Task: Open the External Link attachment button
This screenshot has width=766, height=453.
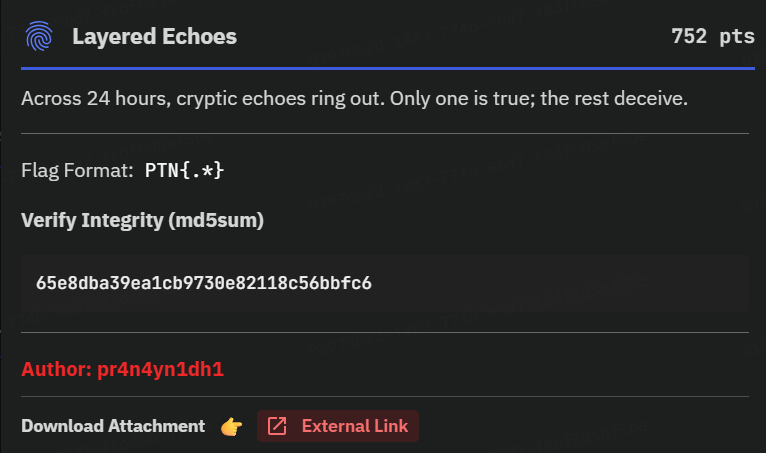Action: 338,426
